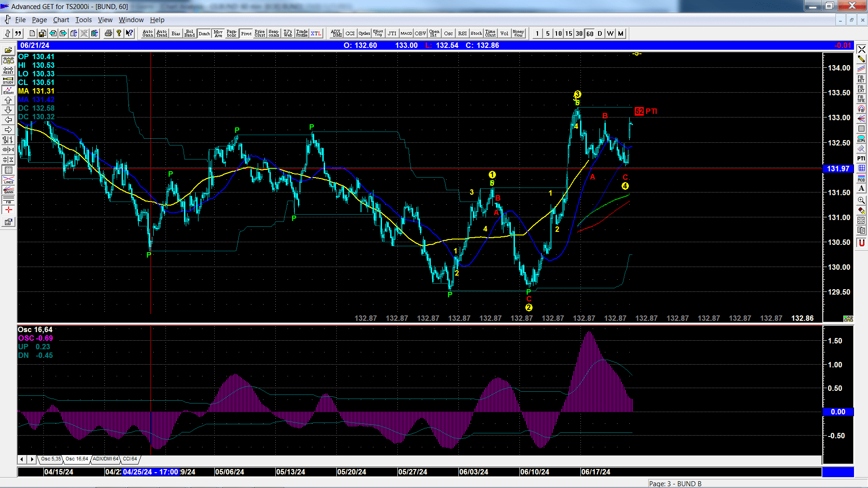Select the eraser tool
The height and width of the screenshot is (488, 868).
point(861,211)
